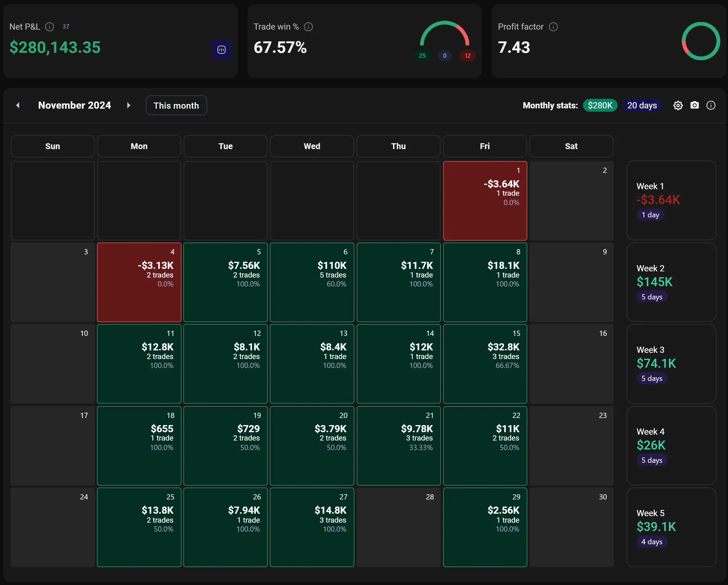
Task: Open November 15 day with $32.8K
Action: [484, 364]
